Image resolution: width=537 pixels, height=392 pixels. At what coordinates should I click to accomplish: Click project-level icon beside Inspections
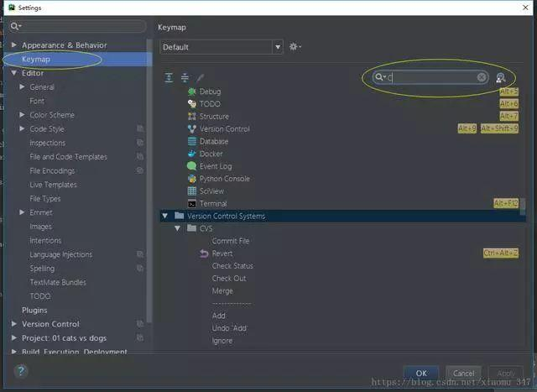[x=140, y=143]
